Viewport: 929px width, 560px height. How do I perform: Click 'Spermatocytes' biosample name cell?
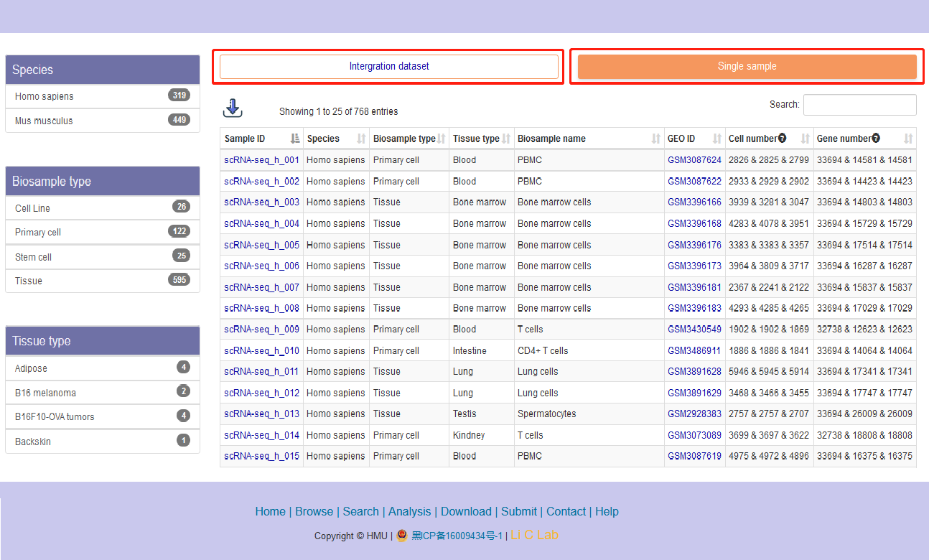click(546, 414)
